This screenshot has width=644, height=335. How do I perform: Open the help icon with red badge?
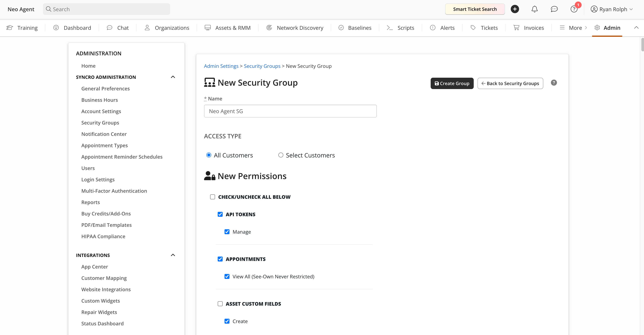[x=574, y=9]
